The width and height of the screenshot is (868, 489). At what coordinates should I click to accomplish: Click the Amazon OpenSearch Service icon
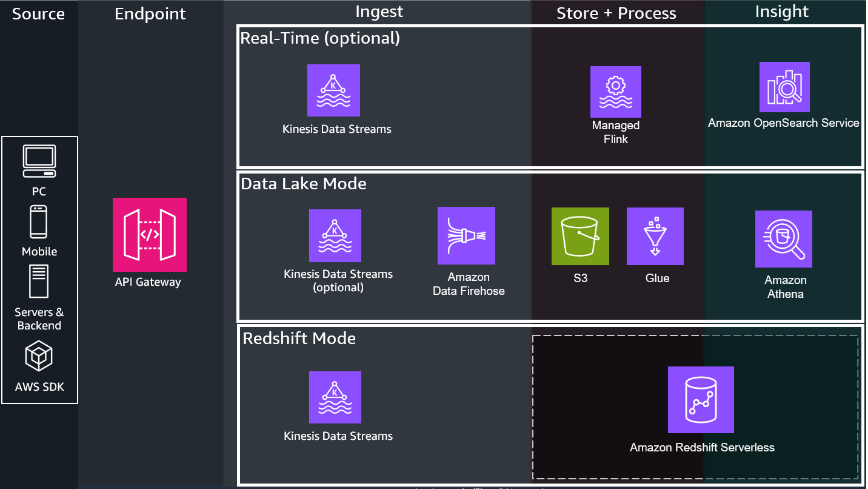(784, 87)
